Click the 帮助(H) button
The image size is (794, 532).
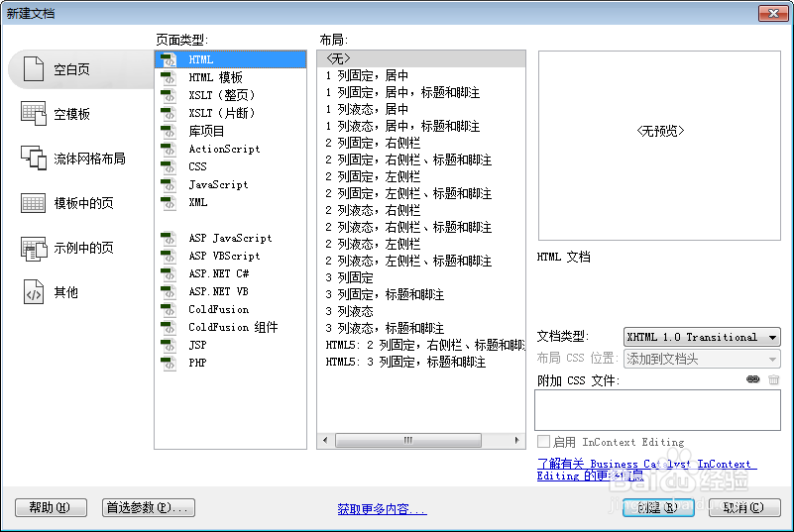tap(51, 507)
